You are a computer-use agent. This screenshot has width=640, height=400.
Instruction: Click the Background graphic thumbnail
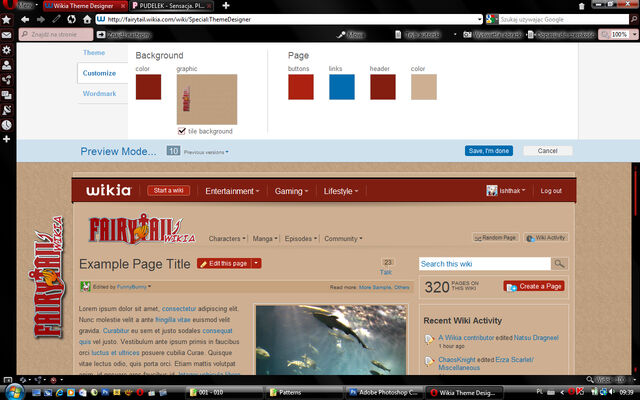207,99
